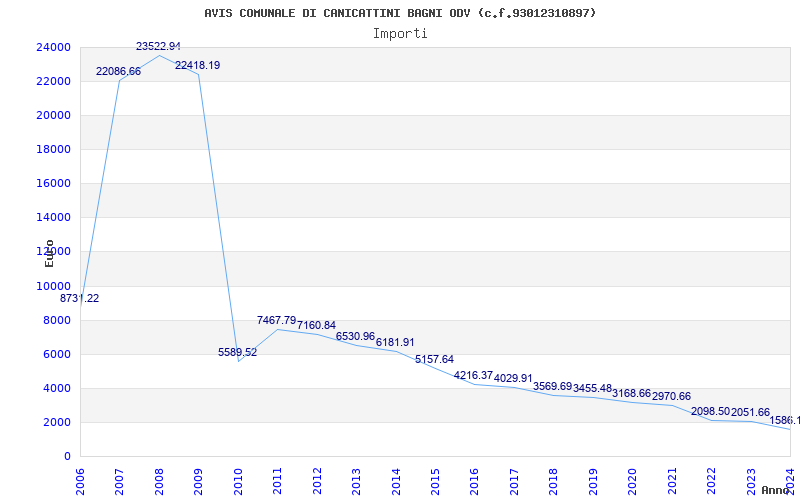Click the 3569.69 data label

click(553, 386)
